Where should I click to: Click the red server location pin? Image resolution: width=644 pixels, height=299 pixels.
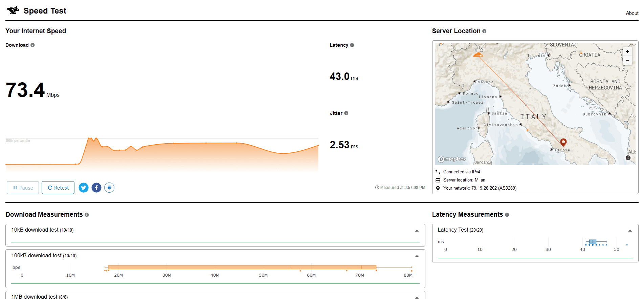pos(563,142)
